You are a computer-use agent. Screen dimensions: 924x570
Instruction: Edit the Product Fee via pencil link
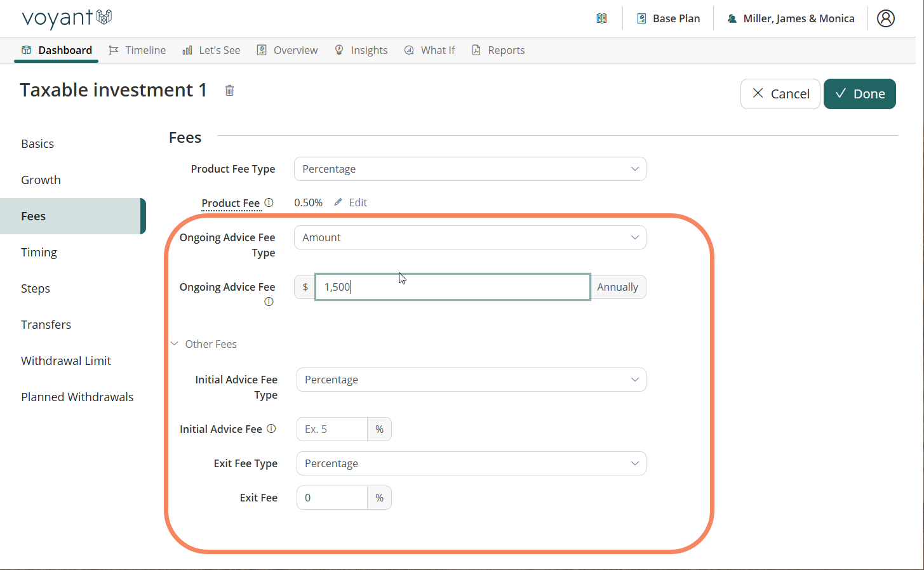(x=351, y=202)
